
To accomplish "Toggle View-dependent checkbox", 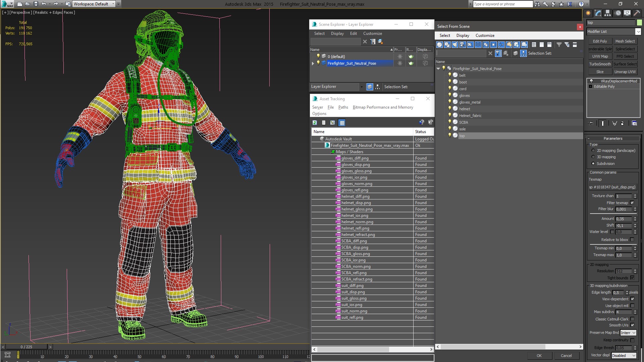I will click(x=632, y=299).
